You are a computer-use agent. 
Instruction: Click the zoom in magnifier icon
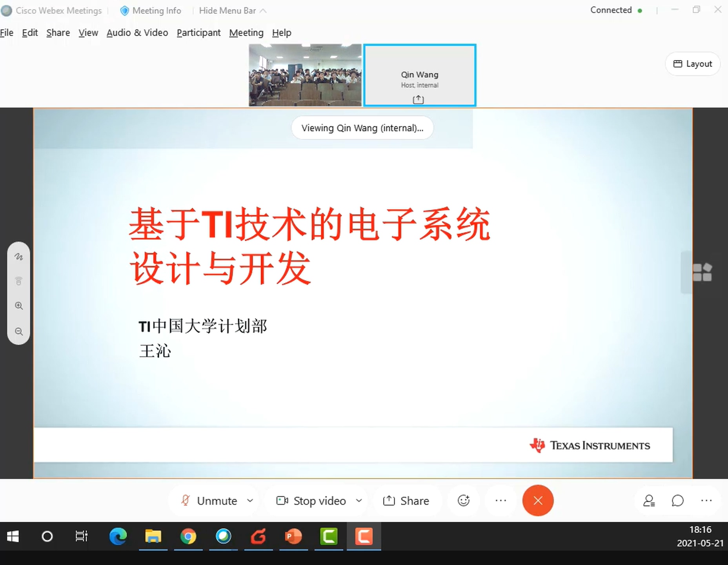(18, 306)
